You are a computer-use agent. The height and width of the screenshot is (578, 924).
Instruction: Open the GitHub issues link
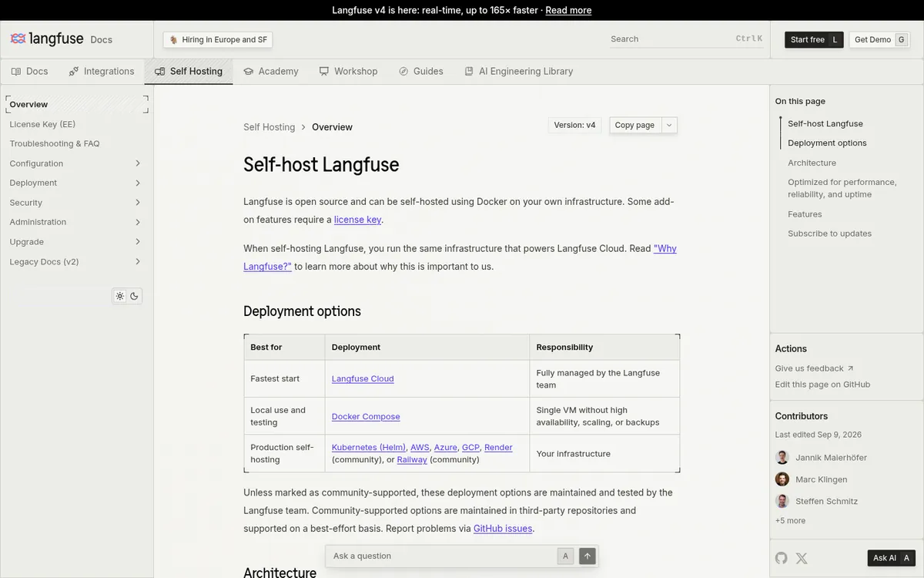(x=503, y=529)
